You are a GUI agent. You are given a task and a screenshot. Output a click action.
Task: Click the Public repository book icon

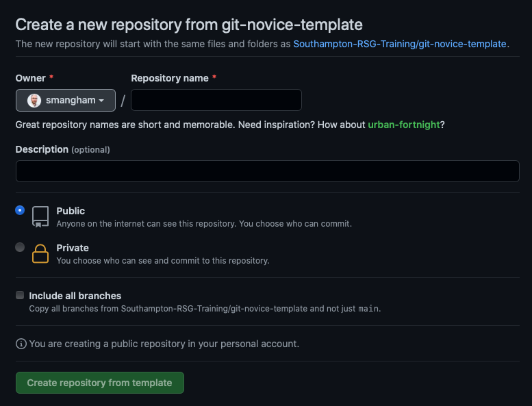tap(40, 216)
